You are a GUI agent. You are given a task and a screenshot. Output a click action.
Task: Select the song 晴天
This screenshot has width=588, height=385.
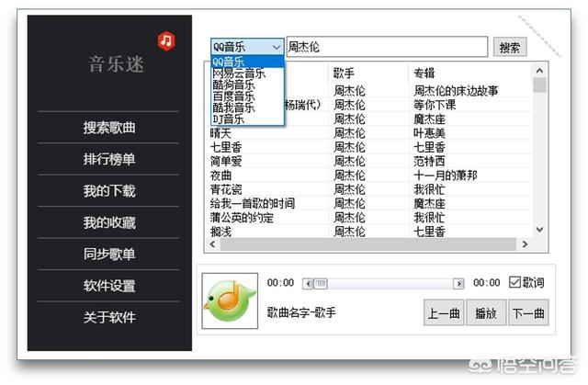point(220,133)
